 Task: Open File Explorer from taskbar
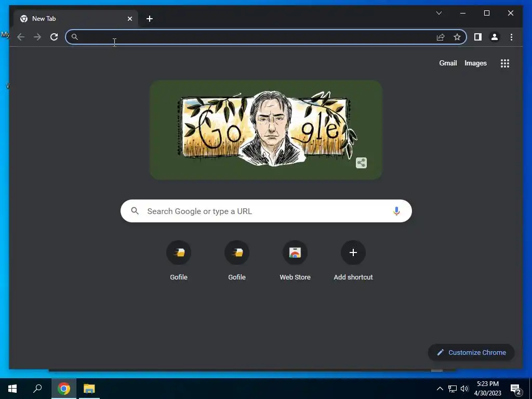89,389
